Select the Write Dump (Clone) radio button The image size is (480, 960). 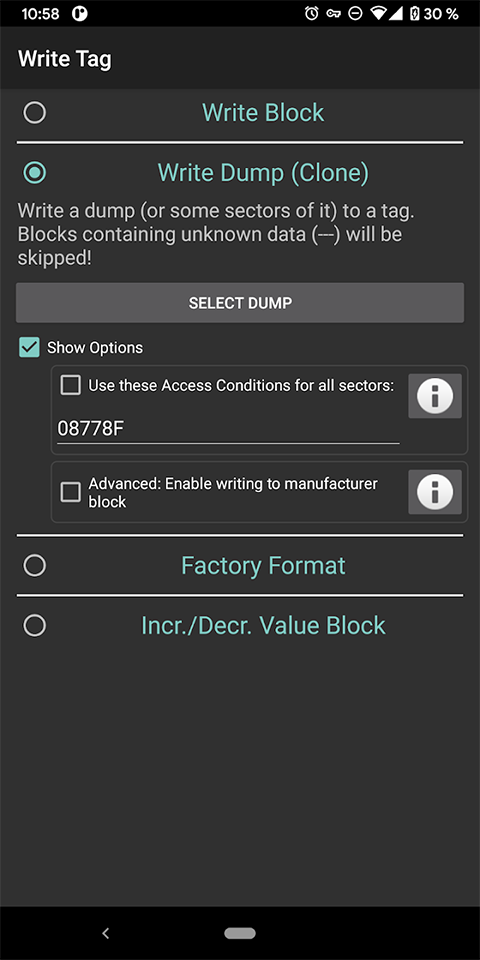(x=34, y=173)
